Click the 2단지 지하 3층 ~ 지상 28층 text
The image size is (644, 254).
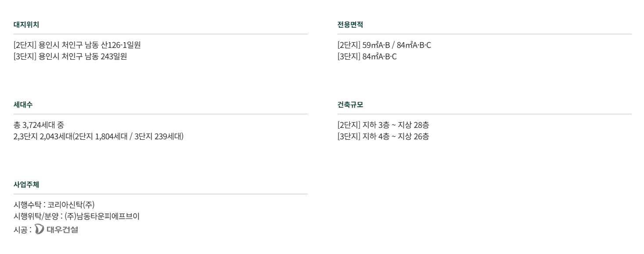[383, 125]
